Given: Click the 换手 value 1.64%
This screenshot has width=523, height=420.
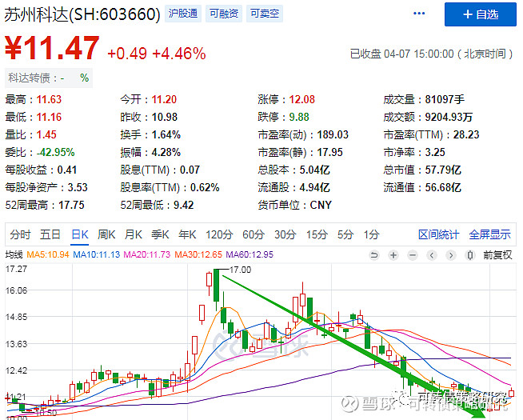Looking at the screenshot, I should [x=166, y=134].
